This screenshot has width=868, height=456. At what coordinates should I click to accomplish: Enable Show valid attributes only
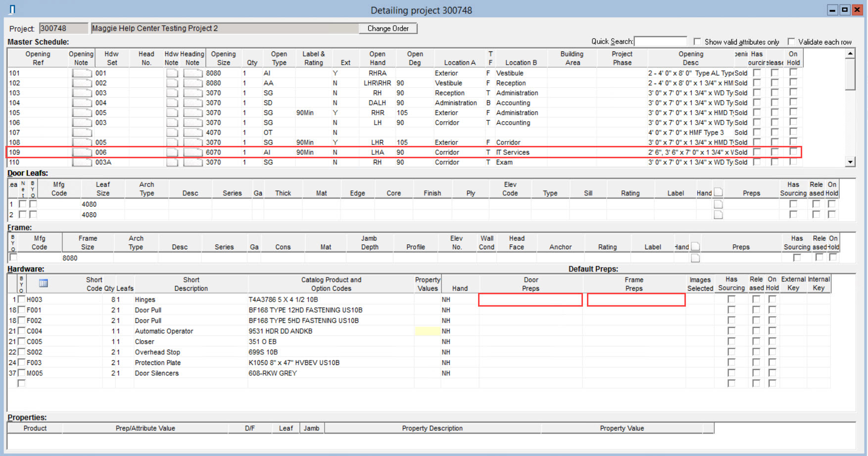click(x=697, y=42)
